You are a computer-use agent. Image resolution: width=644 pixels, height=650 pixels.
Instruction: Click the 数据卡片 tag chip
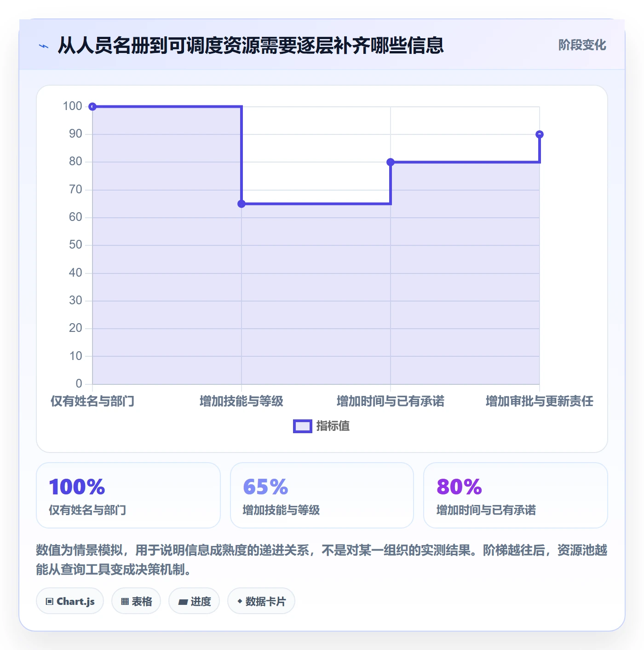point(261,601)
